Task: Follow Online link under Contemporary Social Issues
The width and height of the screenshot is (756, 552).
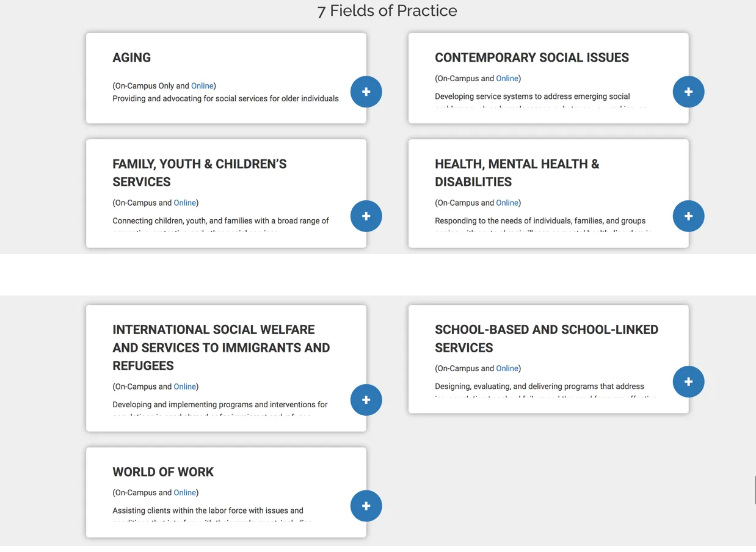Action: pos(507,79)
